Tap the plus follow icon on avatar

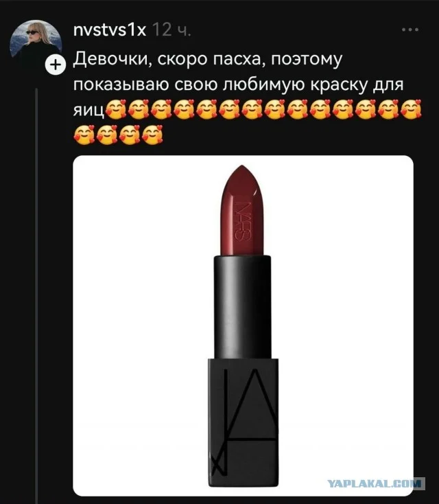pos(56,65)
